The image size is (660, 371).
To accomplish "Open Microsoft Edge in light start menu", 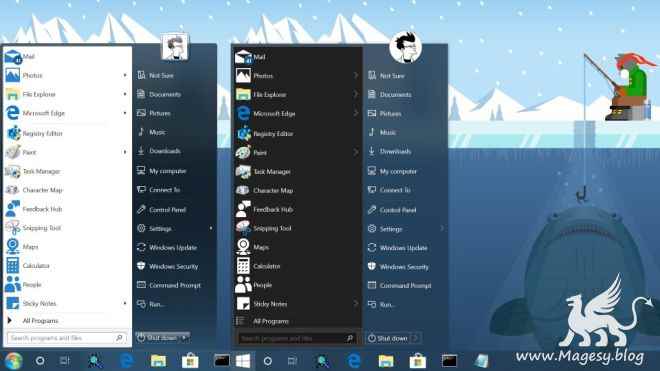I will [67, 113].
